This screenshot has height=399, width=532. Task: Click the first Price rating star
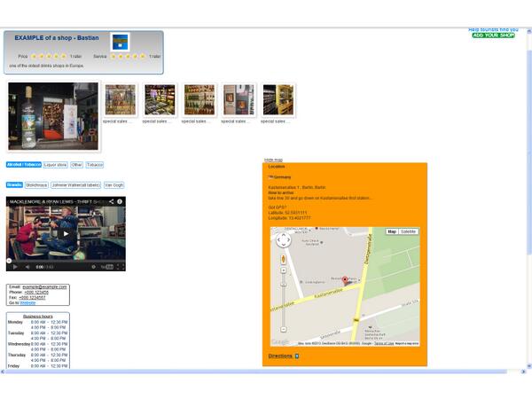(x=34, y=57)
